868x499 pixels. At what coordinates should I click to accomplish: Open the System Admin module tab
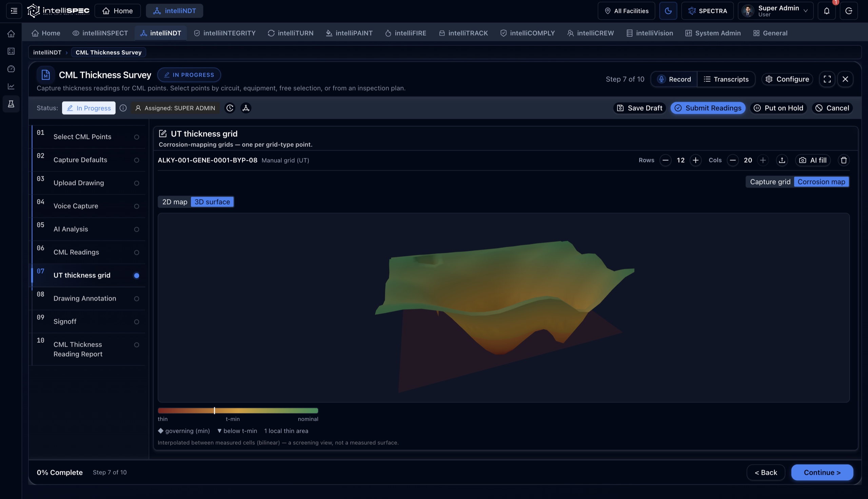coord(713,33)
